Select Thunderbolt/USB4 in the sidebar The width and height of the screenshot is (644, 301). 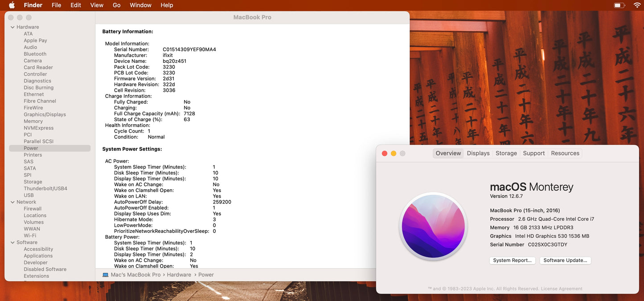pos(45,188)
